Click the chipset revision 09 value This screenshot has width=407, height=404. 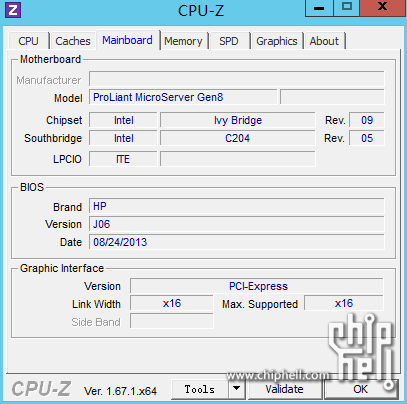(x=367, y=120)
